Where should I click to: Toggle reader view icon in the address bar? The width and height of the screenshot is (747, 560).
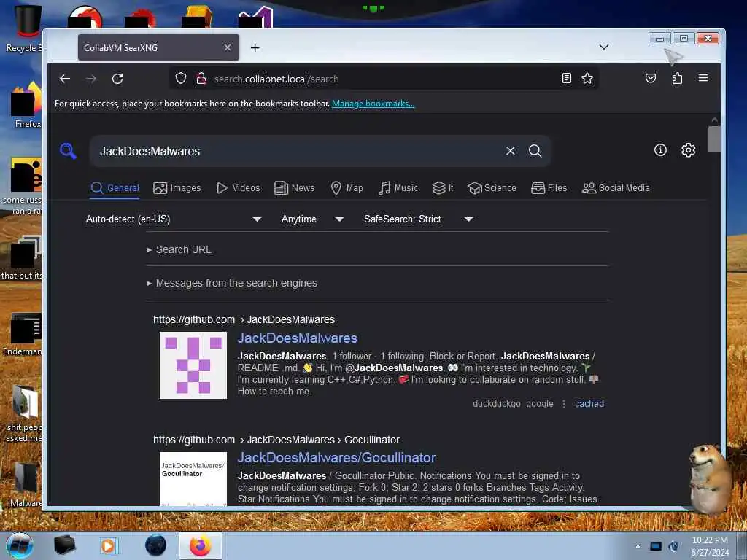coord(566,79)
